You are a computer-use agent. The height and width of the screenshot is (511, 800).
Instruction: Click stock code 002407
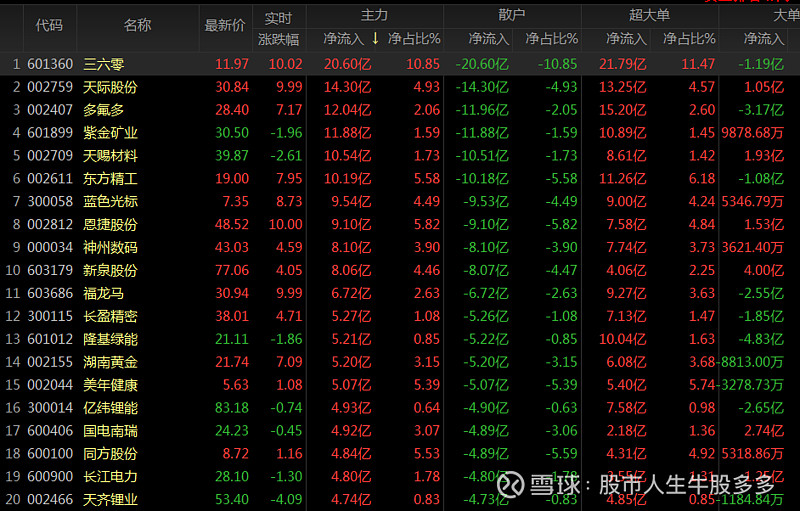click(50, 110)
